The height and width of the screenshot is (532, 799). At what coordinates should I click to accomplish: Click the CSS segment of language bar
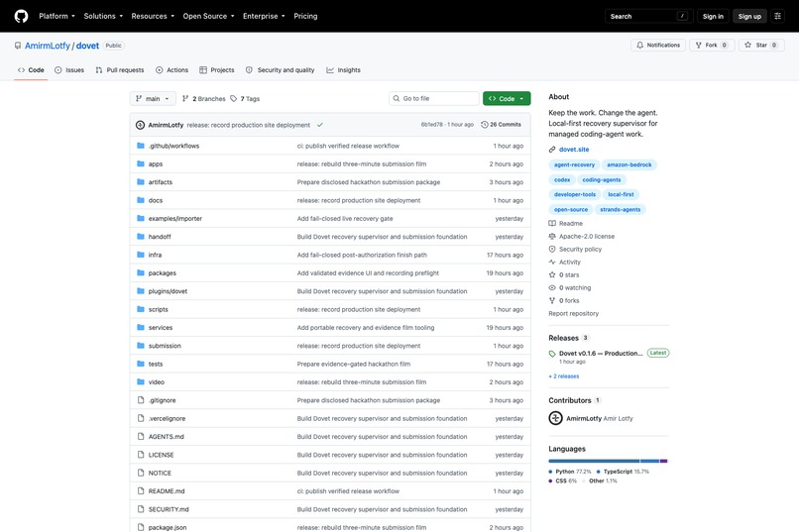pyautogui.click(x=663, y=461)
